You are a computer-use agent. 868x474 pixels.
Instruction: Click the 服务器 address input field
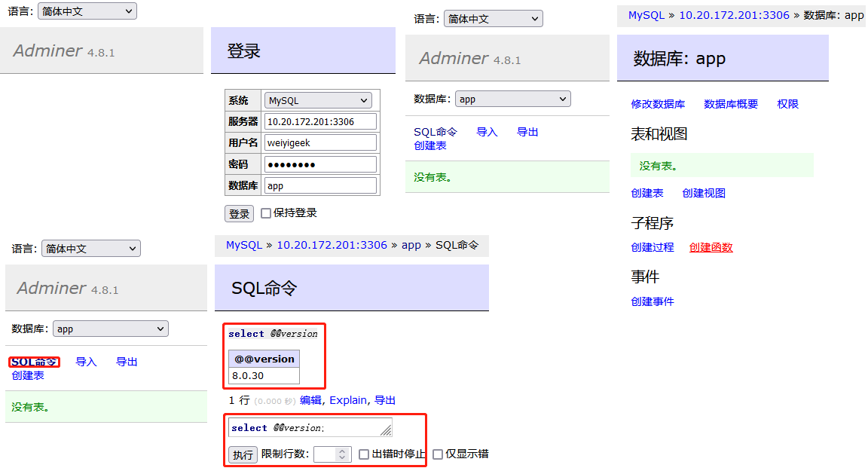(320, 121)
